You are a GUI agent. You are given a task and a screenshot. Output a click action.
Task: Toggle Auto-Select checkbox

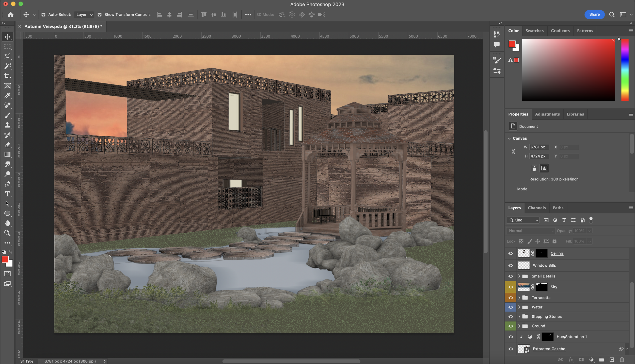43,15
